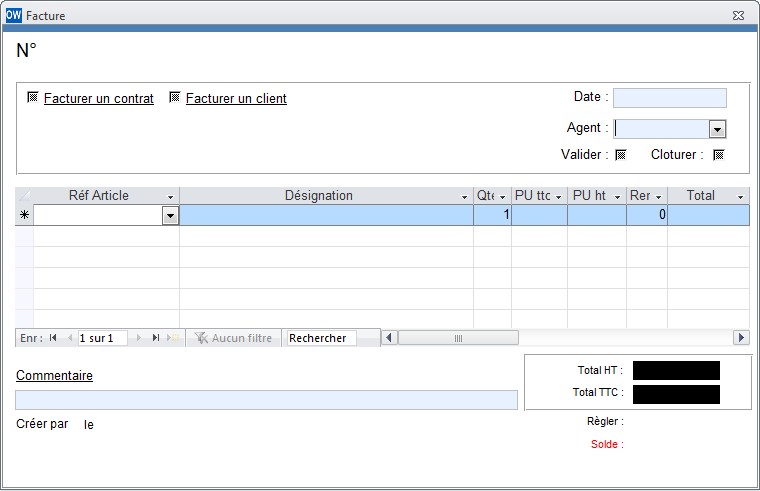The height and width of the screenshot is (491, 760).
Task: Click the PU ht cell in new row
Action: [x=597, y=215]
